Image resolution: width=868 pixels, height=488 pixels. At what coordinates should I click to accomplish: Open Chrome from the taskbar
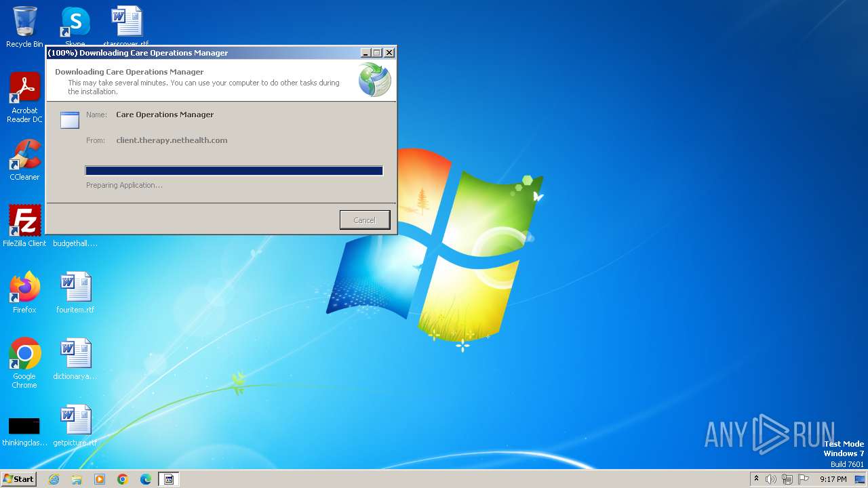[x=123, y=479]
